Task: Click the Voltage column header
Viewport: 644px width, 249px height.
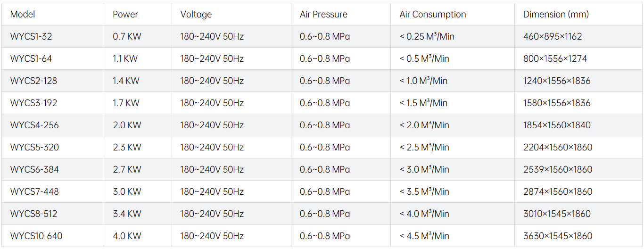Action: (x=196, y=14)
